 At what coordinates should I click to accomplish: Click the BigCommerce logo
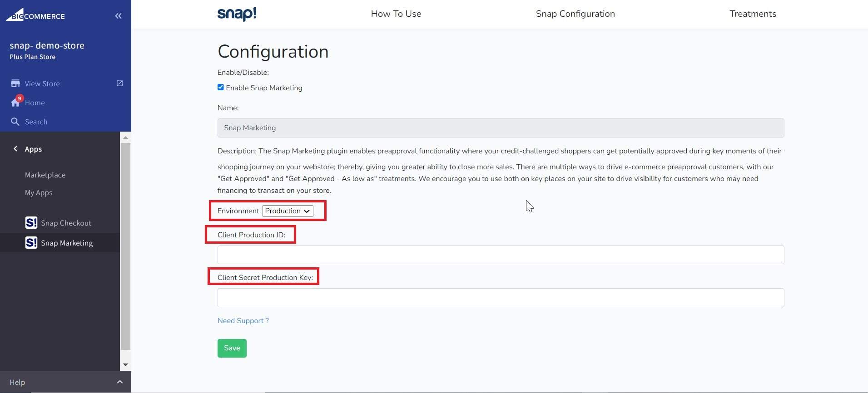point(35,15)
